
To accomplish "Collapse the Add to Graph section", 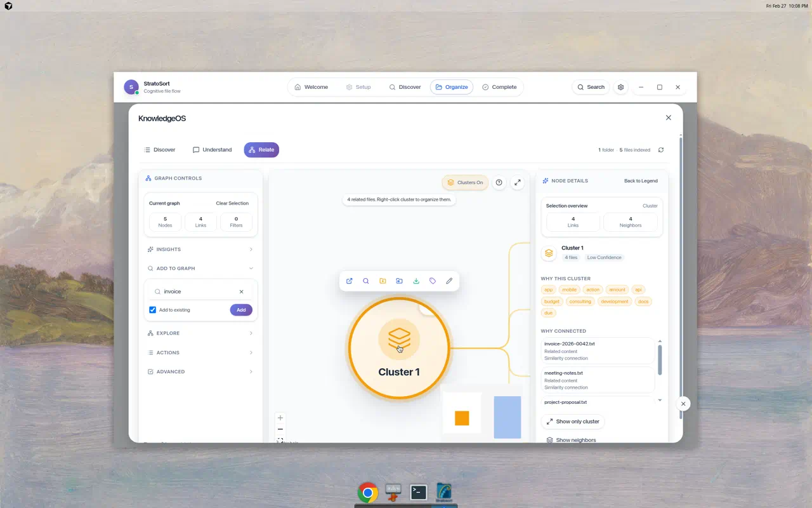I will click(200, 269).
